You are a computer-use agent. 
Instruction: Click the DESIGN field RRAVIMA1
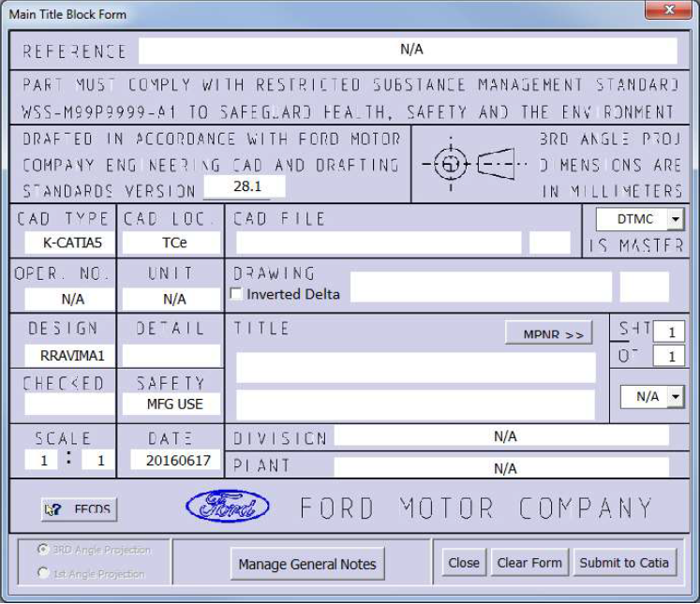(x=69, y=356)
